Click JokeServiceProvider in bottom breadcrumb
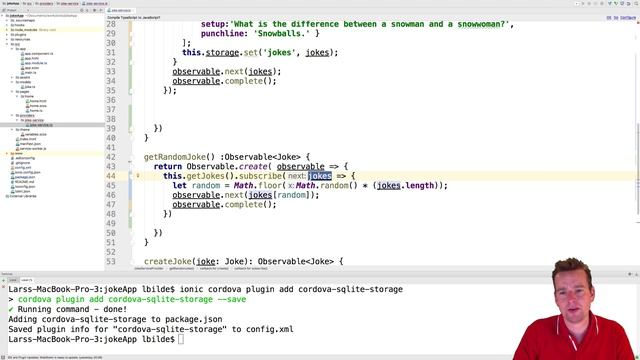This screenshot has width=640, height=360. tap(149, 269)
